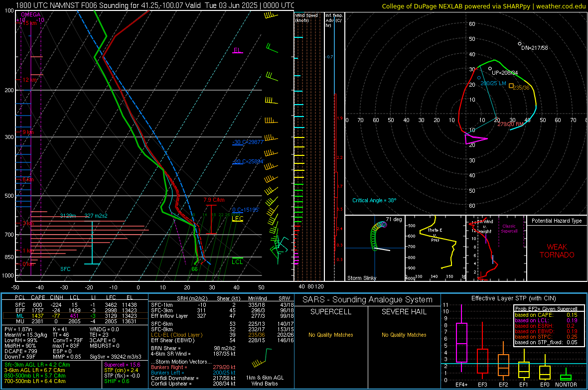Click the MeanW = 15.3g/kg value

pos(25,335)
